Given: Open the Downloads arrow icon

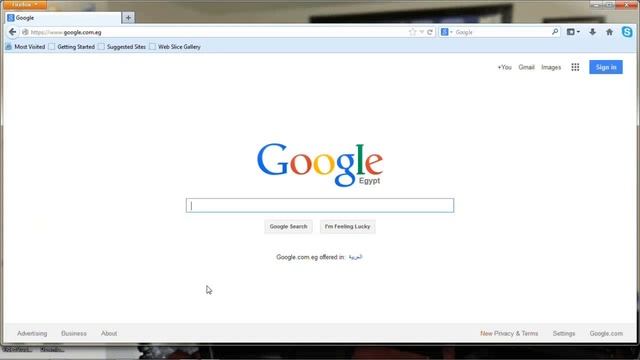Looking at the screenshot, I should (592, 32).
